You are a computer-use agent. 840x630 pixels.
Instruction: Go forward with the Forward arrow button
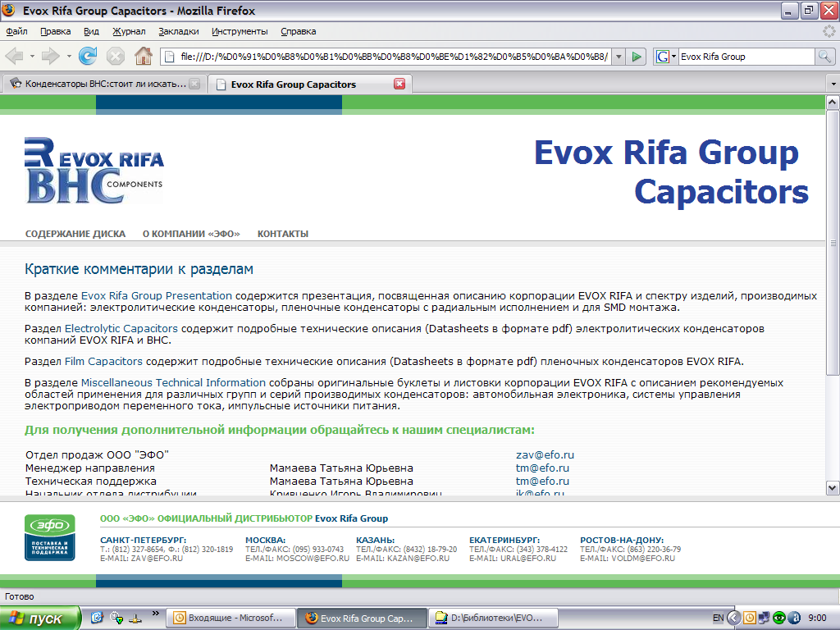50,57
